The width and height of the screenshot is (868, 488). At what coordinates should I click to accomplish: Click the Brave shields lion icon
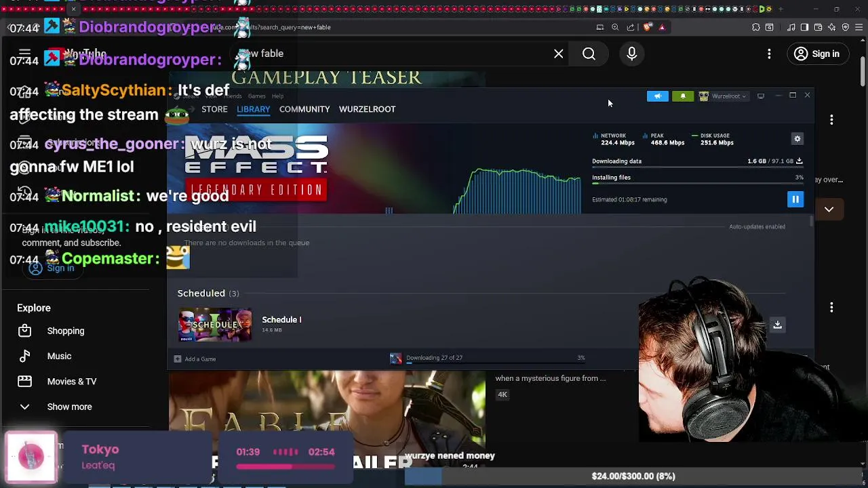[647, 27]
